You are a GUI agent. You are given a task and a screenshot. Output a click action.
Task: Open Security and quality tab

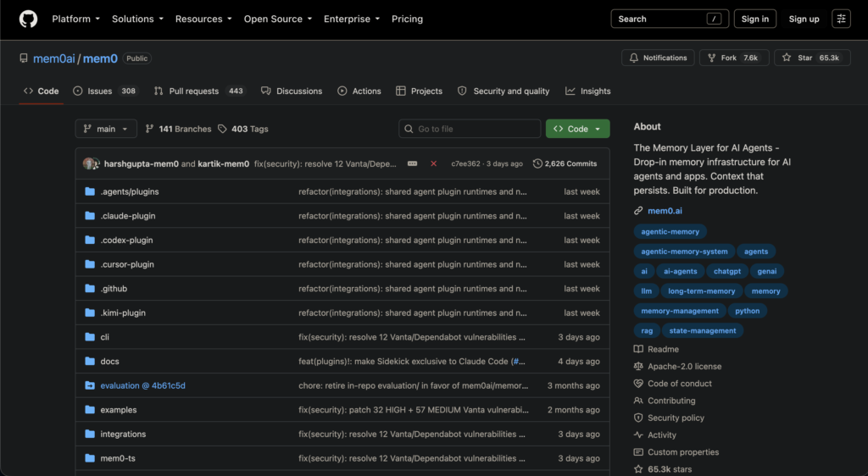click(504, 91)
